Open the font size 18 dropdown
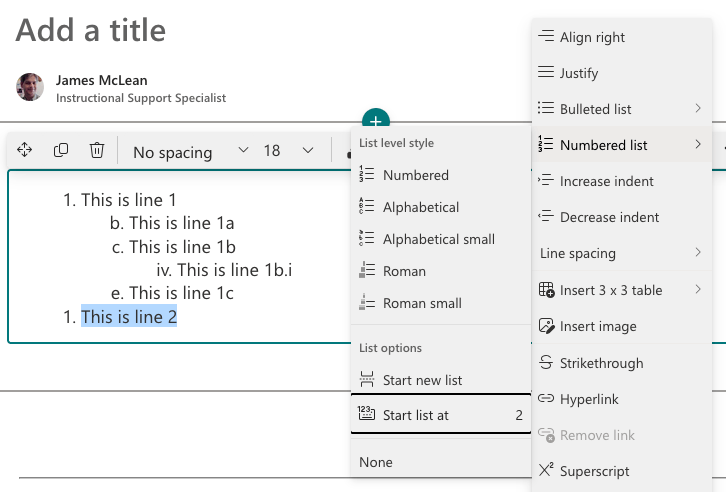Viewport: 726px width, 492px height. (288, 151)
